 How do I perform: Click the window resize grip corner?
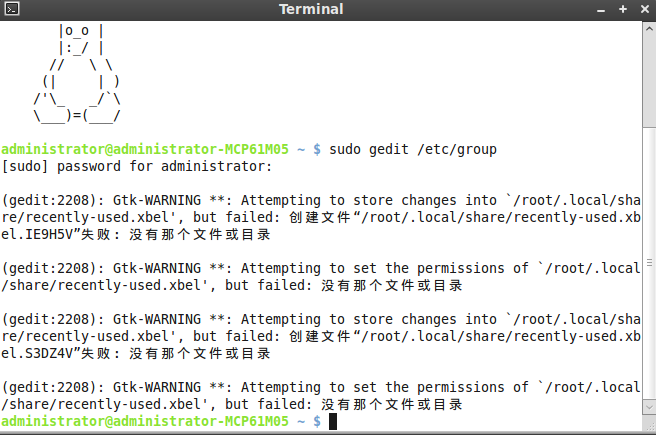(650, 426)
